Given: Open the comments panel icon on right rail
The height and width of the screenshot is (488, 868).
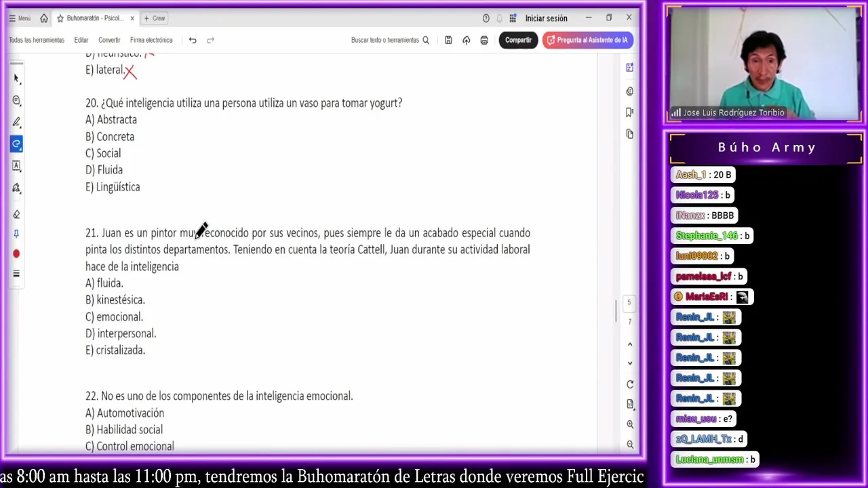Looking at the screenshot, I should point(629,91).
